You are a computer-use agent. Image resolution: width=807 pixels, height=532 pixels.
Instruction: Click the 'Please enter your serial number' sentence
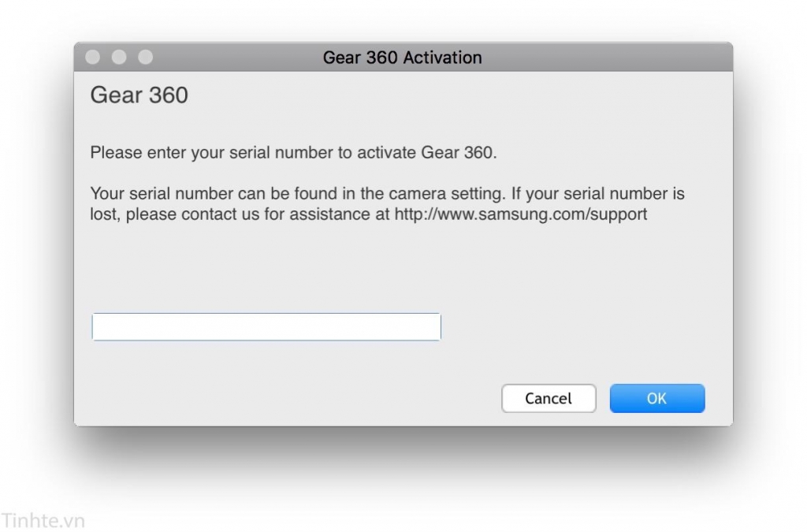click(293, 153)
